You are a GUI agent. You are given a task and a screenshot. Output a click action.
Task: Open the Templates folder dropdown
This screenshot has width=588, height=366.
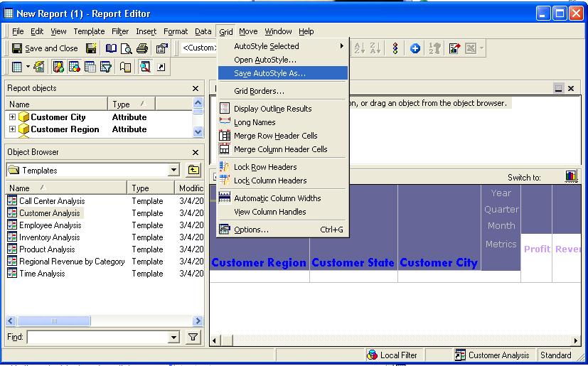(x=173, y=170)
